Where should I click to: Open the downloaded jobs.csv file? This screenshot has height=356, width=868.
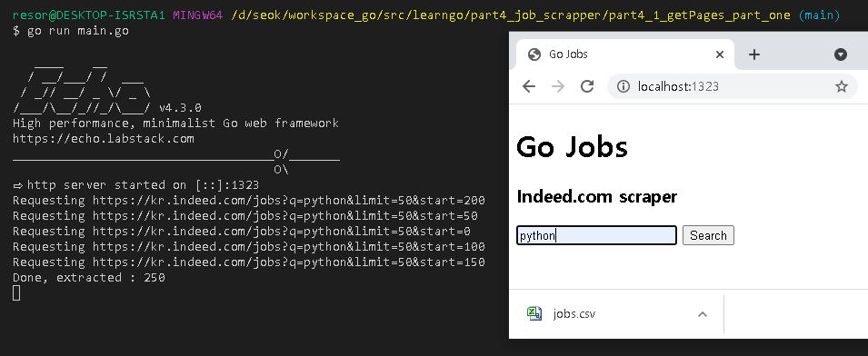[x=574, y=314]
